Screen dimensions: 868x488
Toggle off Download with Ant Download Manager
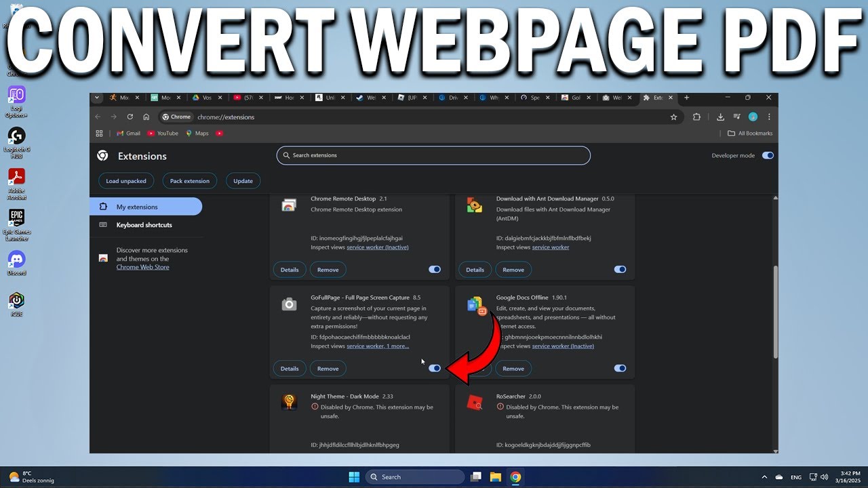coord(620,269)
